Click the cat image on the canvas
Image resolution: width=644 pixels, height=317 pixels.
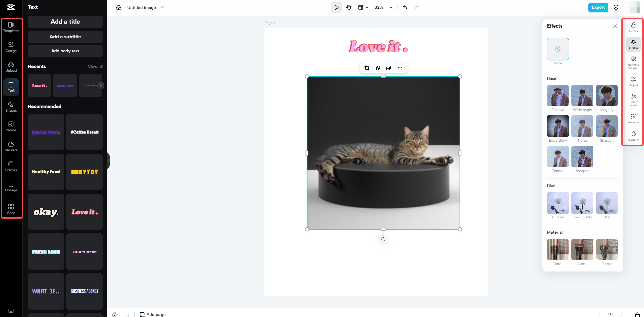pos(383,153)
